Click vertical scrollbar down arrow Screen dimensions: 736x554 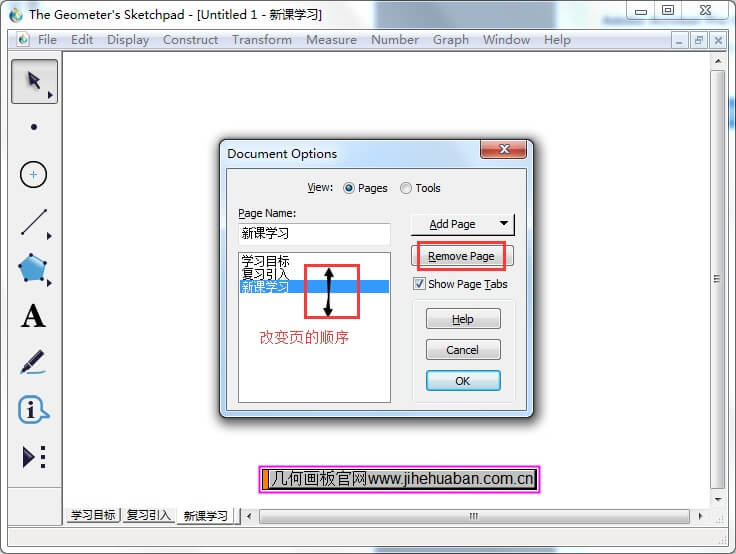(718, 500)
